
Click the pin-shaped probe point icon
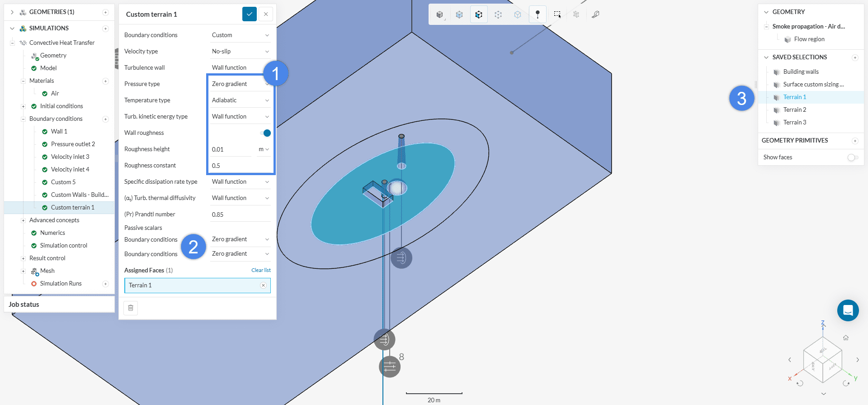tap(538, 14)
